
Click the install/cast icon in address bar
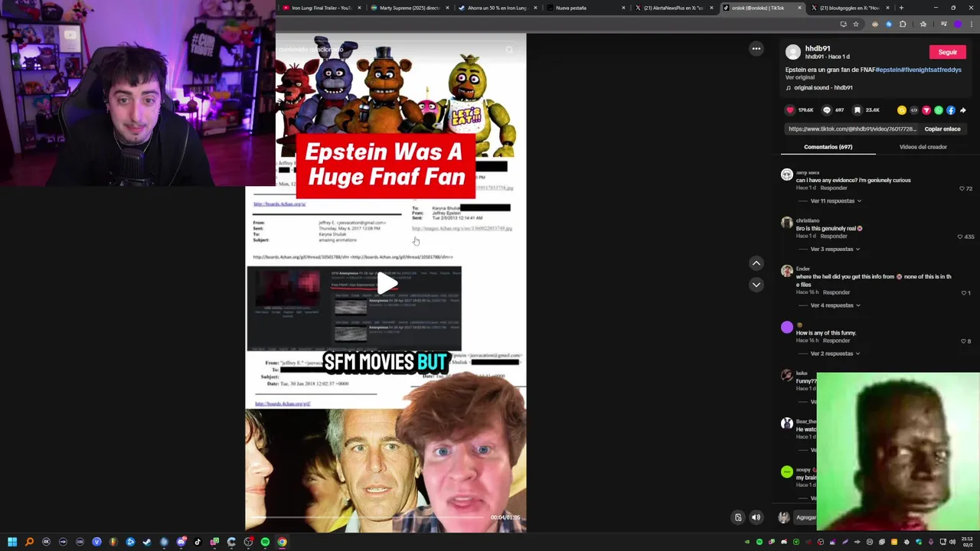coord(843,24)
